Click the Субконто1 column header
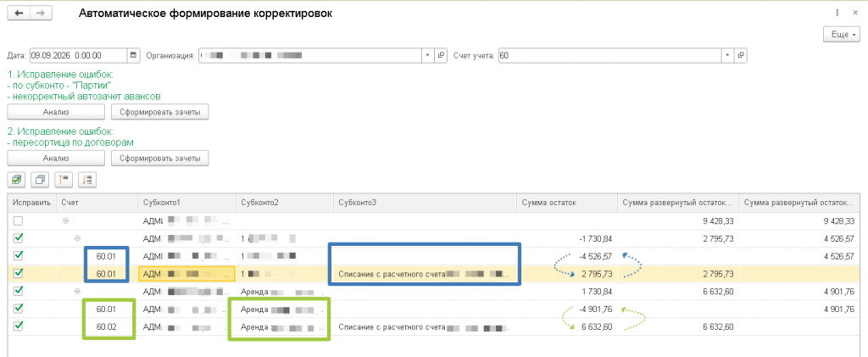Viewport: 868px width, 357px height. (186, 203)
